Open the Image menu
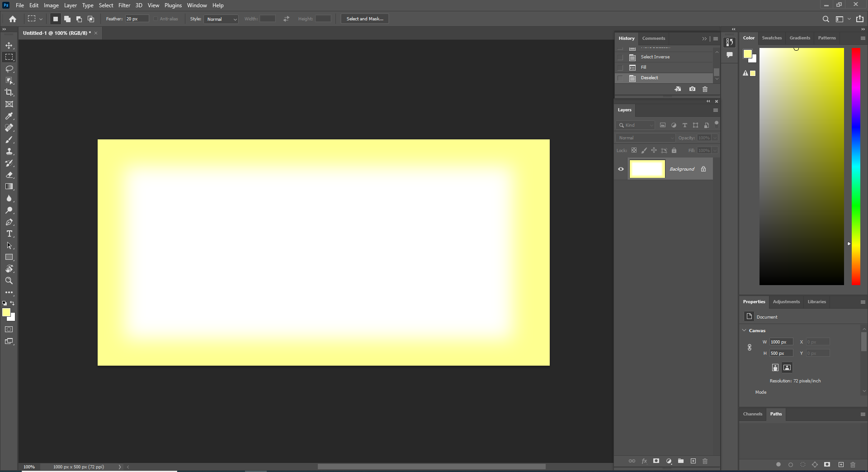 [51, 5]
